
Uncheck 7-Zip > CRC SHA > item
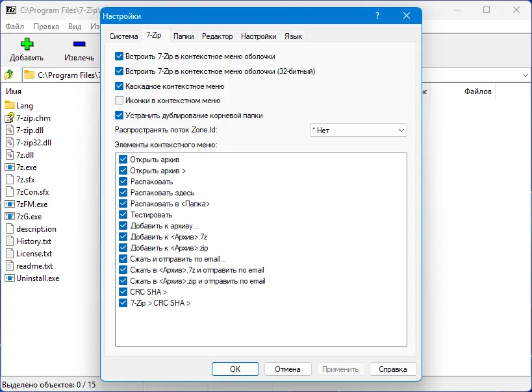point(123,303)
